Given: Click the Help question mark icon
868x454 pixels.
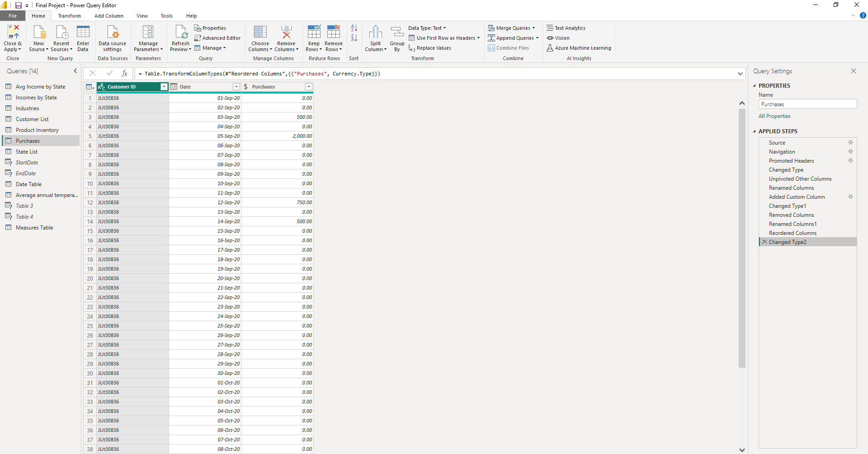Looking at the screenshot, I should tap(863, 15).
